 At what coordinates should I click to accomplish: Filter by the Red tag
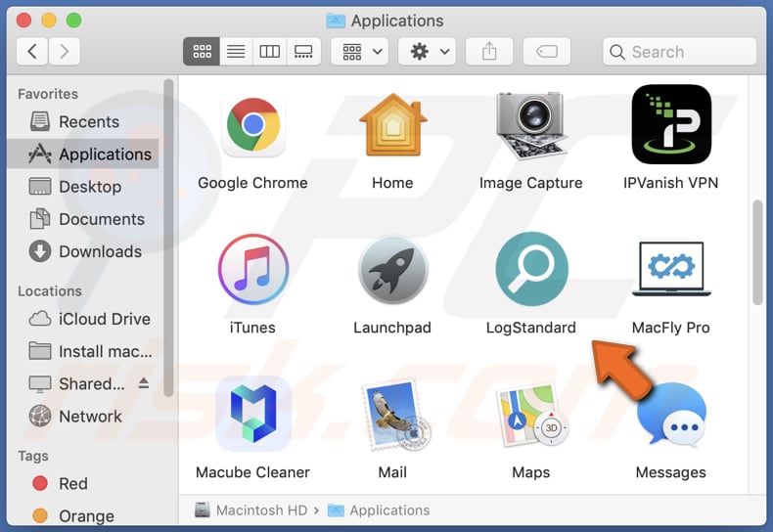point(82,484)
